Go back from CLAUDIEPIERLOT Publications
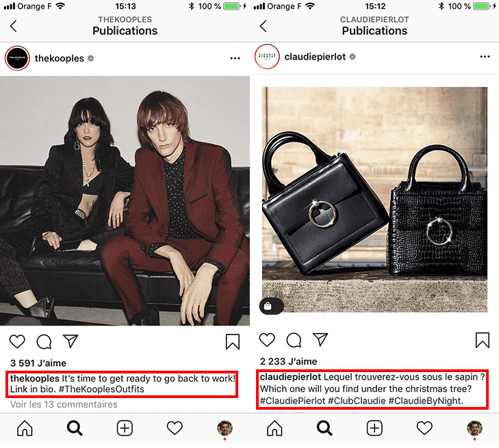Viewport: 499px width, 448px height. click(263, 26)
